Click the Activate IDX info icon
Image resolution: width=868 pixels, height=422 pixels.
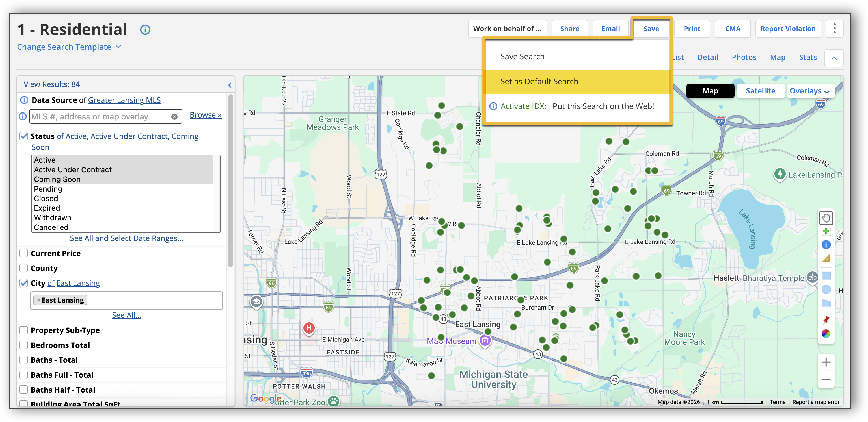[x=493, y=106]
